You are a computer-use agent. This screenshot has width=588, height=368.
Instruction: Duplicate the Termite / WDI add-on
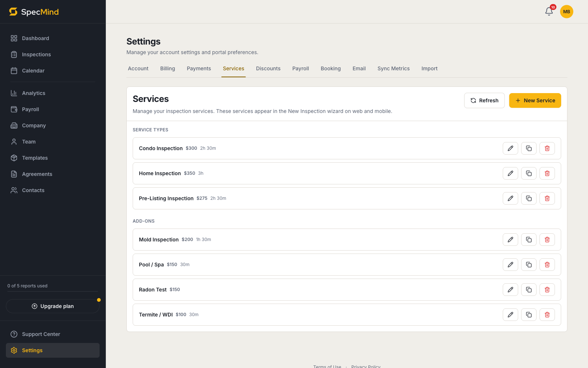coord(529,315)
